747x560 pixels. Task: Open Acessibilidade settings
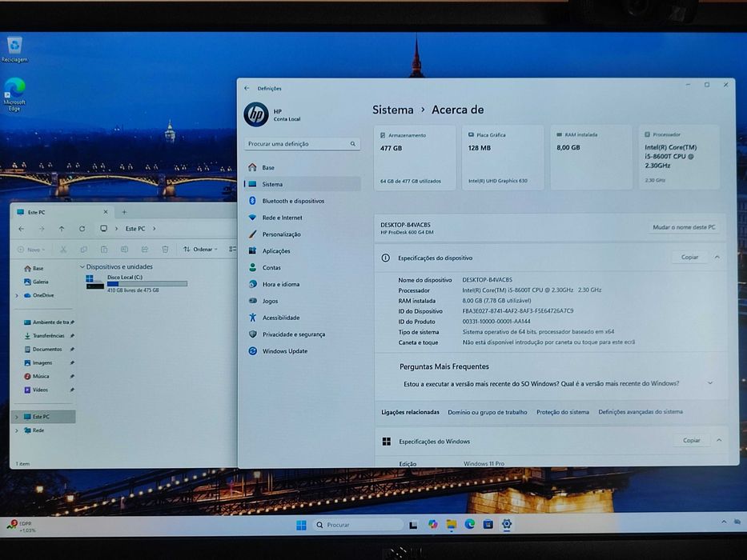(x=302, y=318)
